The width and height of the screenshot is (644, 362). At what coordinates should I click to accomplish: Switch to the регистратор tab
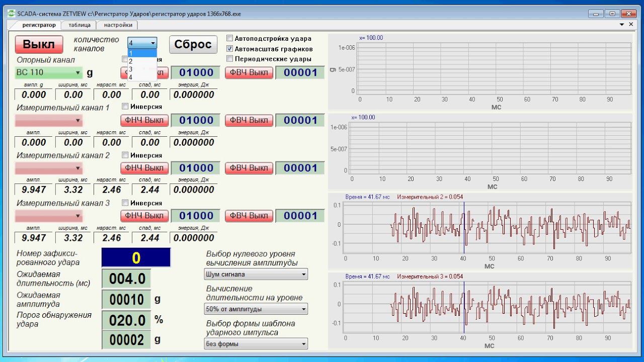click(39, 25)
